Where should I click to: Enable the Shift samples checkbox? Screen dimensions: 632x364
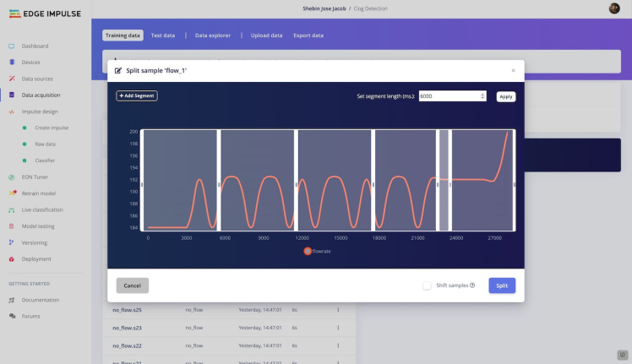[x=428, y=285]
